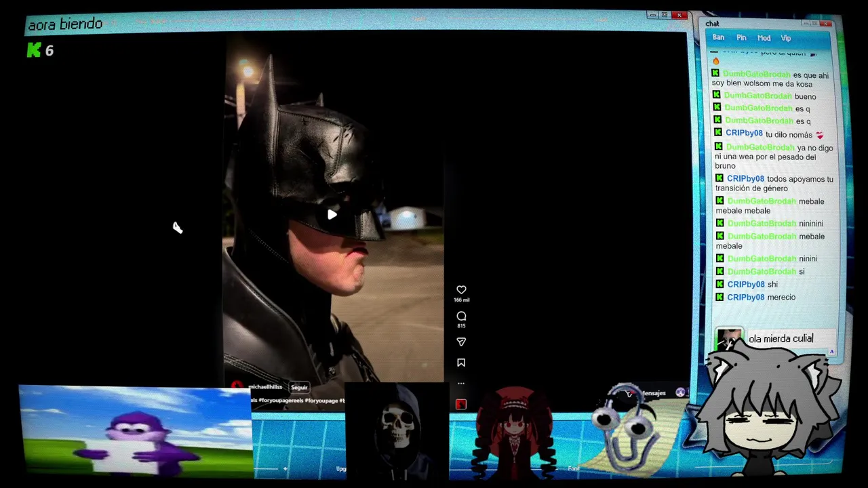Select the Mod tab in chat
The height and width of the screenshot is (488, 868).
764,38
